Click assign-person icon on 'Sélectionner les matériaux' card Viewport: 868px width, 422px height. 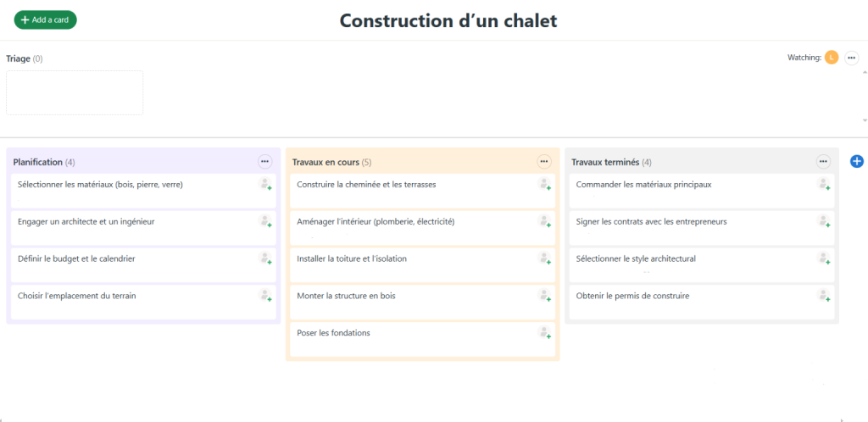265,184
